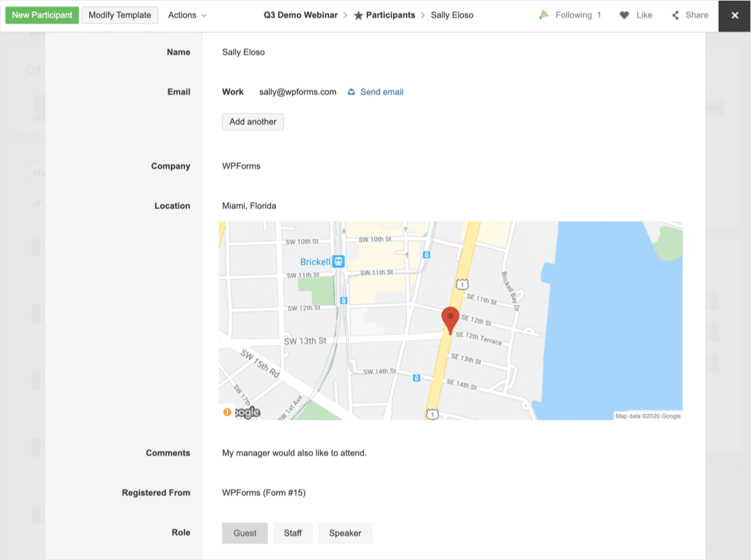Select the Speaker role

point(345,533)
